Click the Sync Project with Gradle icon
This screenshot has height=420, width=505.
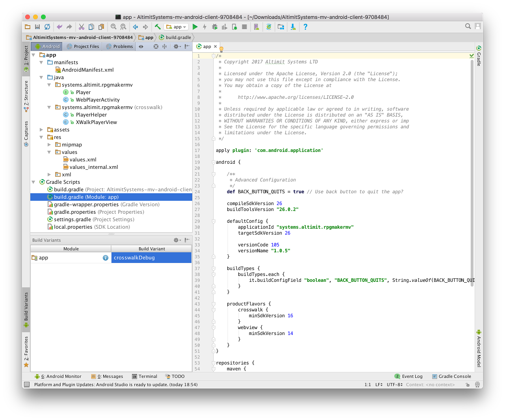[x=269, y=27]
